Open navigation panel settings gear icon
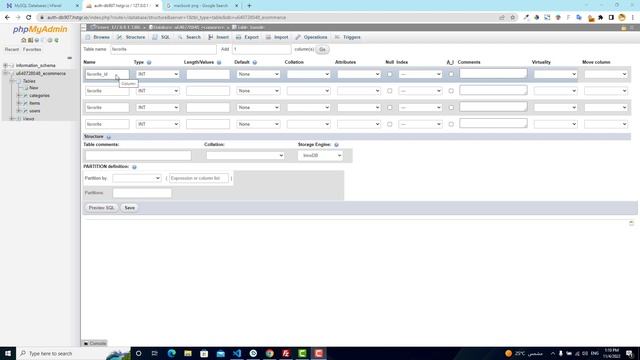The width and height of the screenshot is (640, 360). (50, 40)
